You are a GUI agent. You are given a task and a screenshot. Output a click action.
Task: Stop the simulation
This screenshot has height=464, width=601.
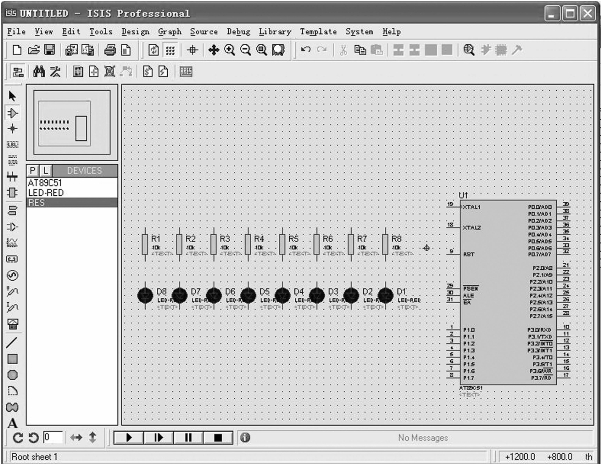coord(218,438)
